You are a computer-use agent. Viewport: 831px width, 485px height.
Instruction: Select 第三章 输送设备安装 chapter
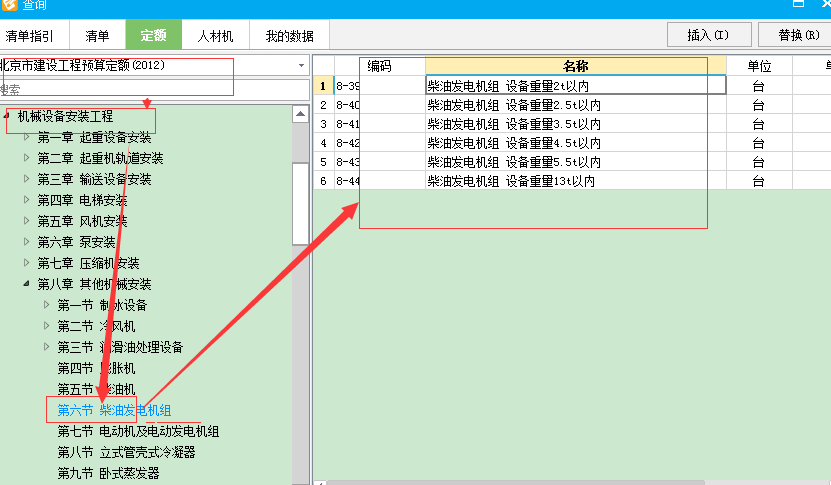(x=94, y=179)
